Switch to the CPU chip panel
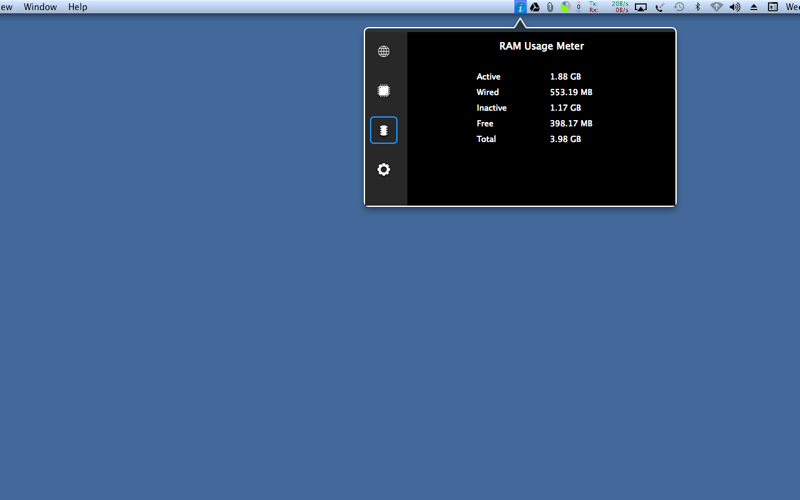The width and height of the screenshot is (800, 500). [x=384, y=91]
